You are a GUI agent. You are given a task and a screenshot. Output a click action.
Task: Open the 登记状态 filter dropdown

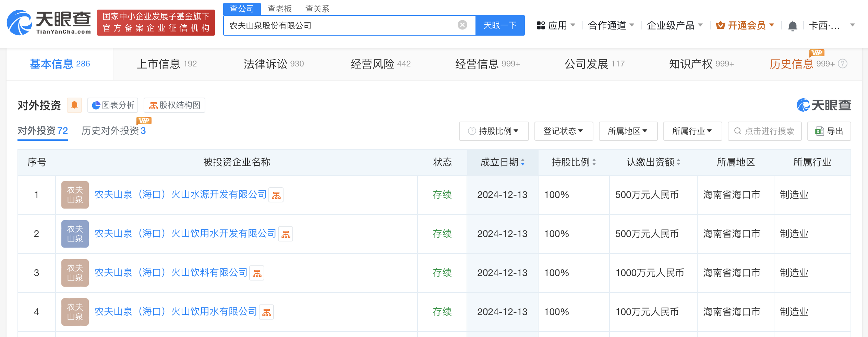tap(564, 131)
